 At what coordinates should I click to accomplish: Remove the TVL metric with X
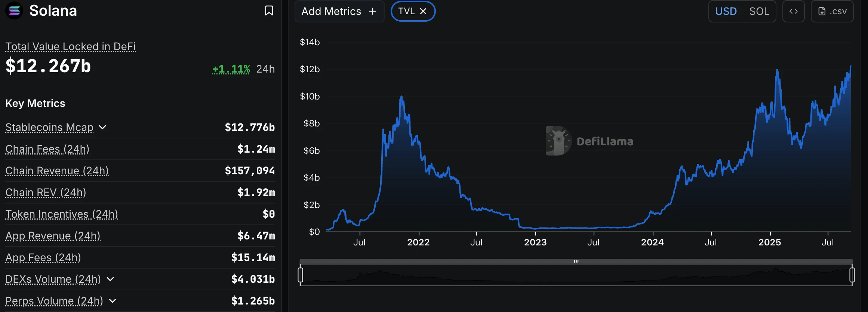coord(423,11)
